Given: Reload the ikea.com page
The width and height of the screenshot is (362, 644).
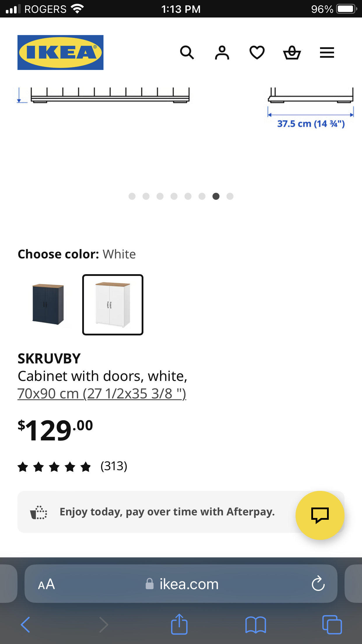Looking at the screenshot, I should 318,584.
